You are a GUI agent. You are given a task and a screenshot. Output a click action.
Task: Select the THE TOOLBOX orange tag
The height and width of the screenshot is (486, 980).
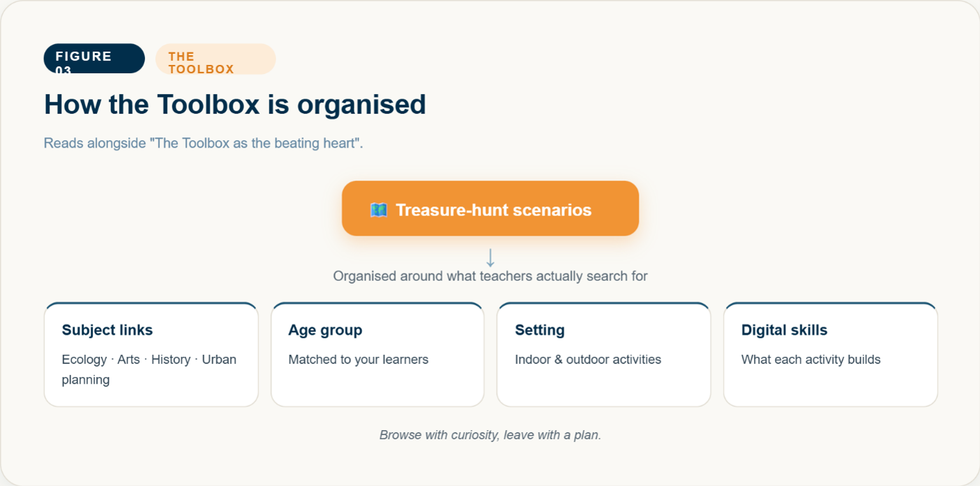(216, 59)
